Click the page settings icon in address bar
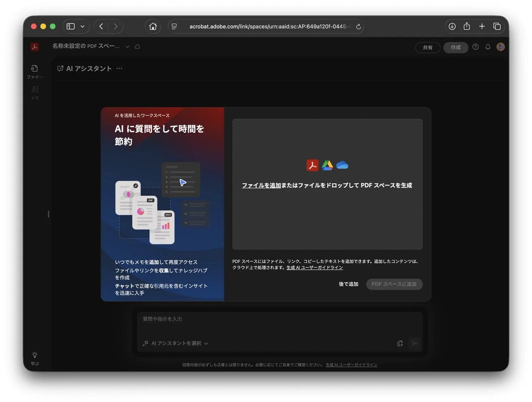 (175, 27)
